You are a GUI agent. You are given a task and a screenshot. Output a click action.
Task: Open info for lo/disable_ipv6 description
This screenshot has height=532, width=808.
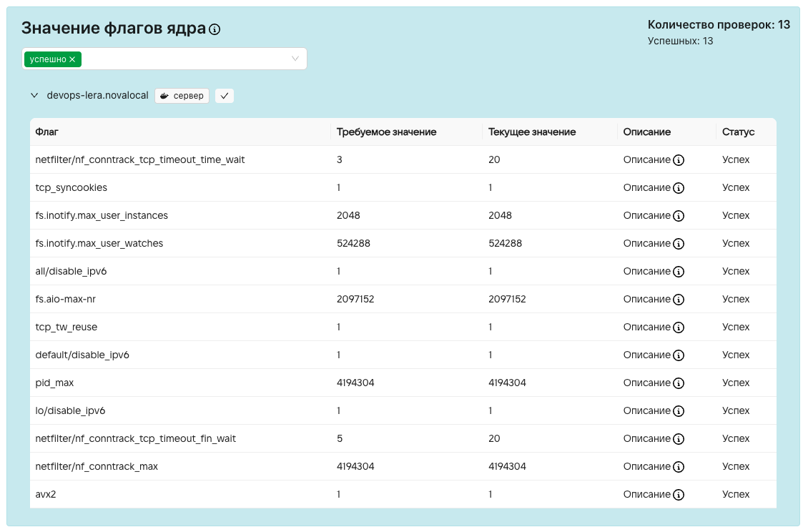tap(679, 411)
